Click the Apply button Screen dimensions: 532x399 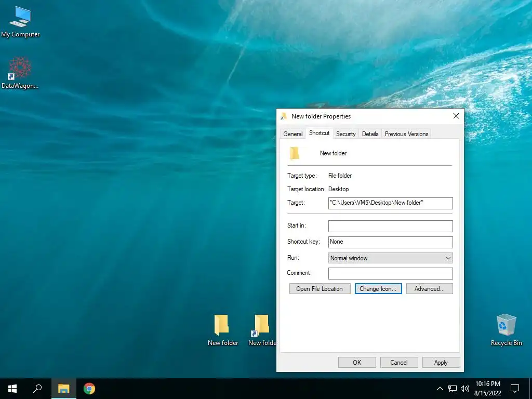pos(441,362)
